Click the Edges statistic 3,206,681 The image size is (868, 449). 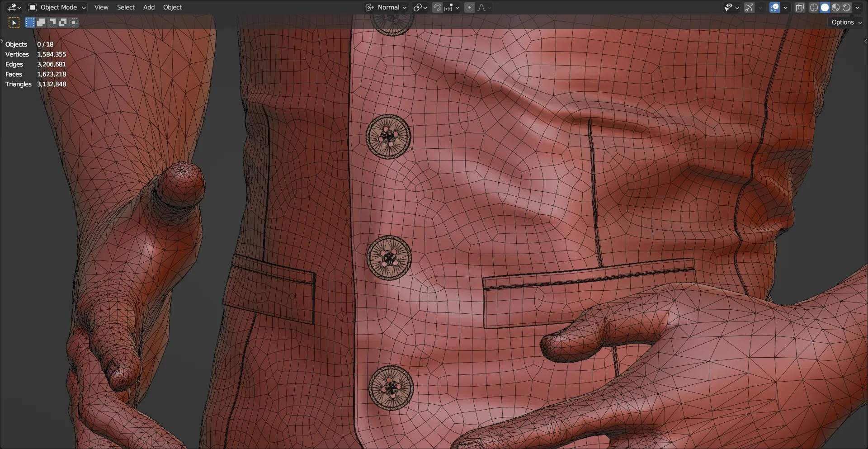[x=52, y=64]
